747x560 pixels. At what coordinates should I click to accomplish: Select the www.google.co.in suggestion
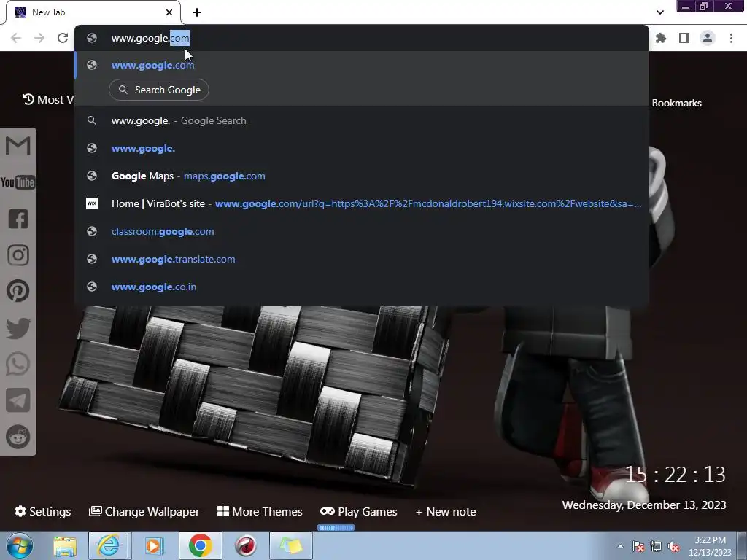point(362,287)
